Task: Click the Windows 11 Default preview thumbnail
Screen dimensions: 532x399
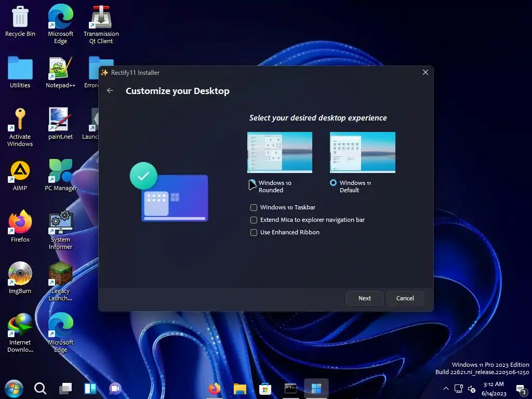Action: (x=362, y=152)
